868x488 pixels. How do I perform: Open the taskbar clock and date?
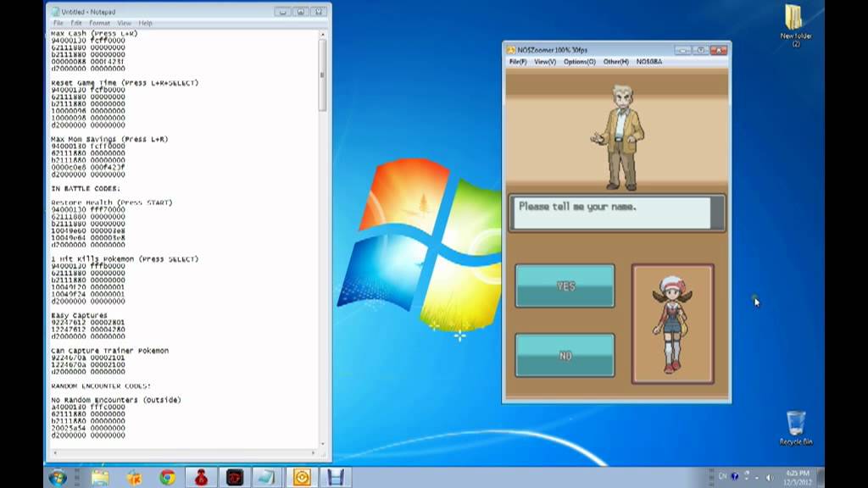point(797,478)
